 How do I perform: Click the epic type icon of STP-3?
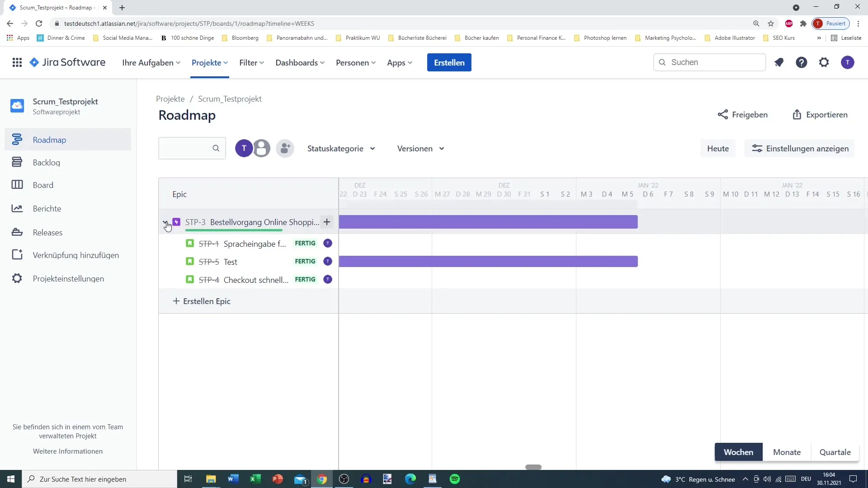pos(177,222)
